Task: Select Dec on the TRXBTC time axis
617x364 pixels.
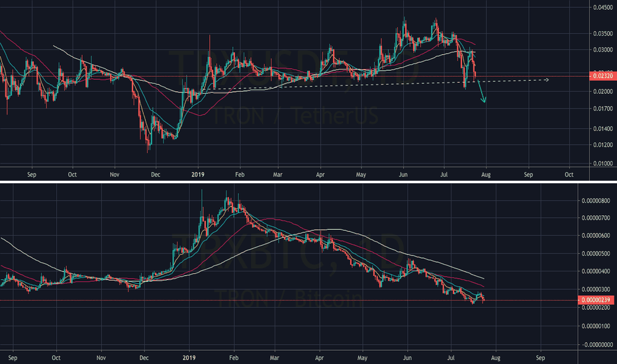Action: pos(144,357)
